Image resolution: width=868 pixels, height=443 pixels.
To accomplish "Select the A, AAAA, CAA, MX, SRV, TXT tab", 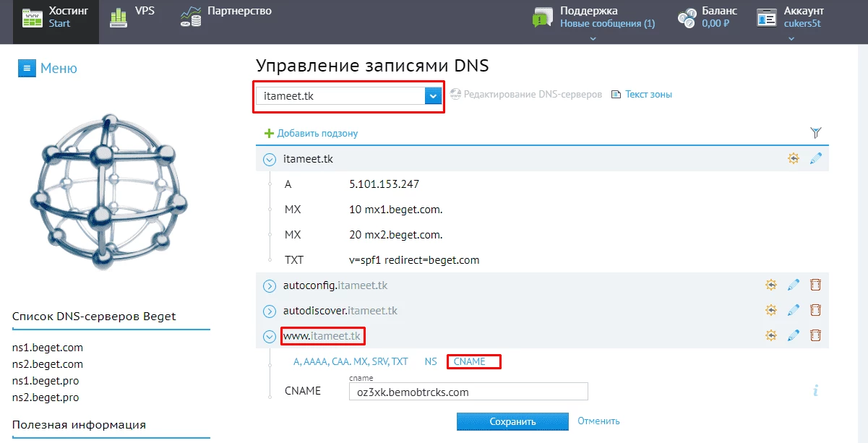I will pyautogui.click(x=351, y=361).
